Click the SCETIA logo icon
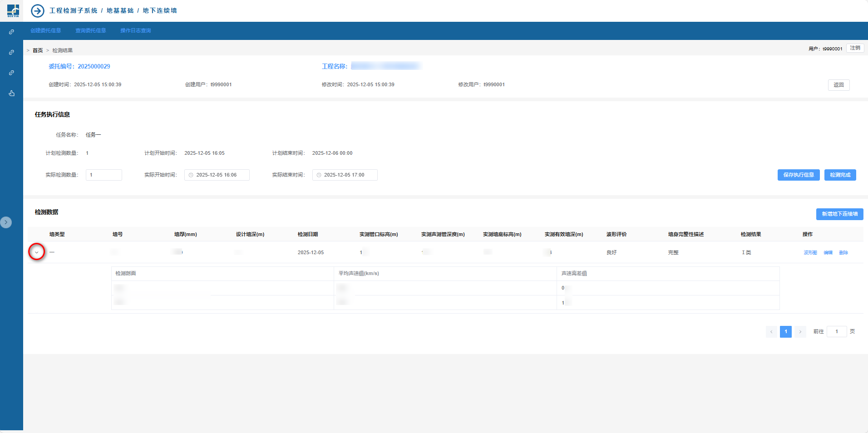The height and width of the screenshot is (433, 868). click(x=13, y=10)
